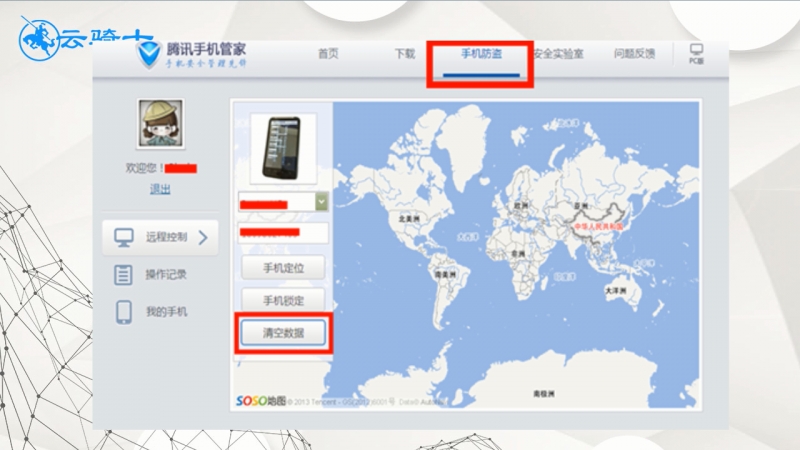The width and height of the screenshot is (800, 450).
Task: Open the 下载 tab
Action: point(405,54)
